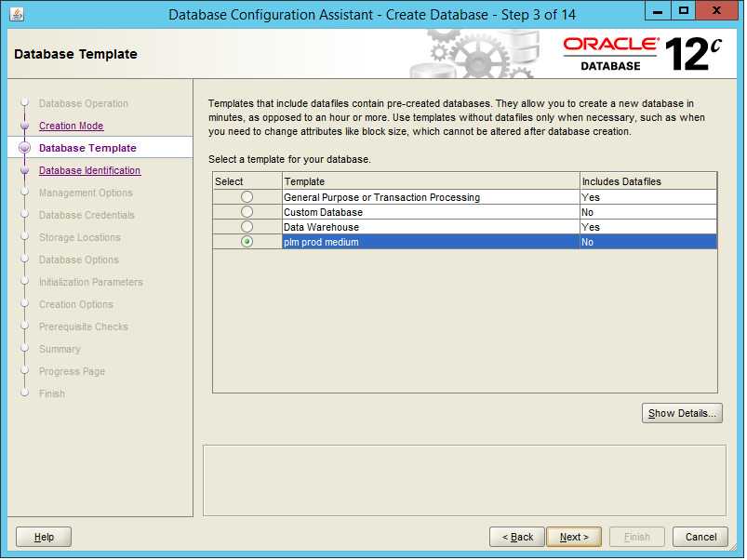
Task: Minimize the Database Configuration Assistant window
Action: (658, 10)
